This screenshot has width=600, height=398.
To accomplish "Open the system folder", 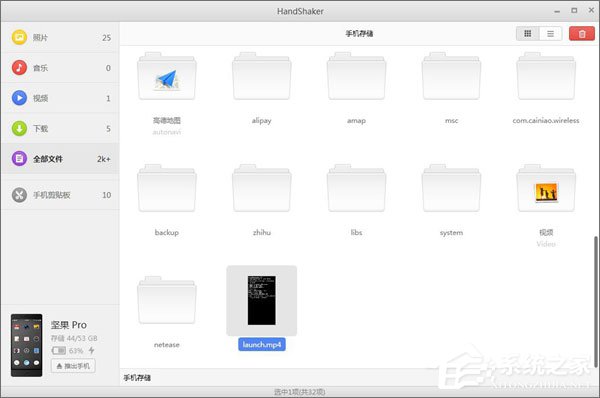I will [x=451, y=188].
